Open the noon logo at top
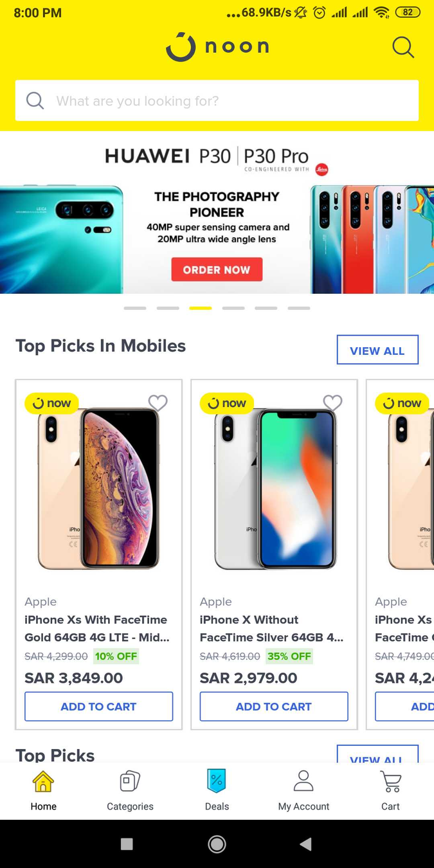The image size is (434, 868). pos(217,46)
